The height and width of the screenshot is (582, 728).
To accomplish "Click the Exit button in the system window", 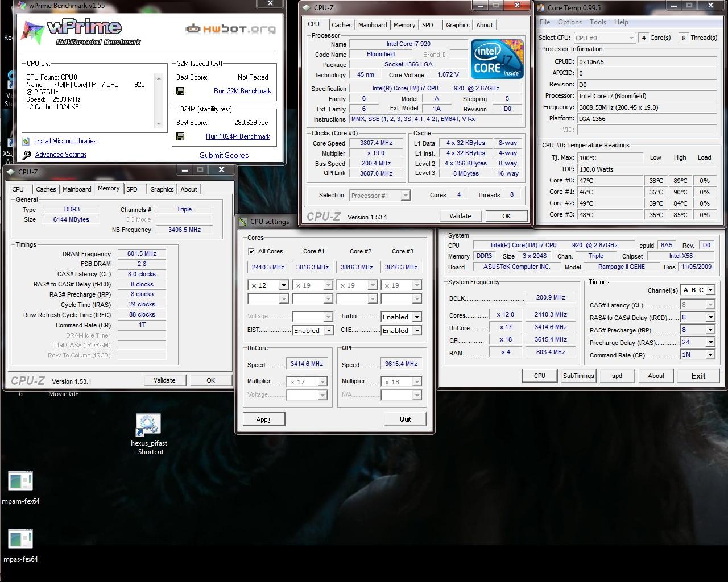I will [x=698, y=376].
